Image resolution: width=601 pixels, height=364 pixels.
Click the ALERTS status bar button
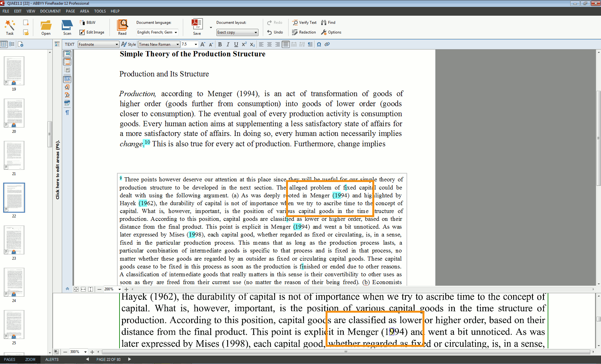pyautogui.click(x=52, y=360)
